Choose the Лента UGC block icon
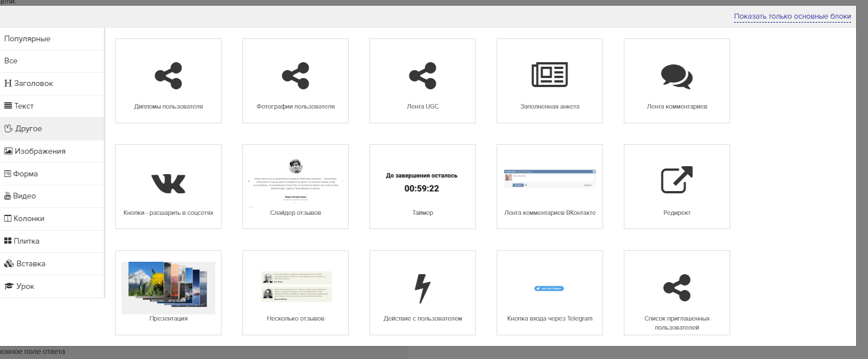The image size is (868, 359). [x=422, y=76]
